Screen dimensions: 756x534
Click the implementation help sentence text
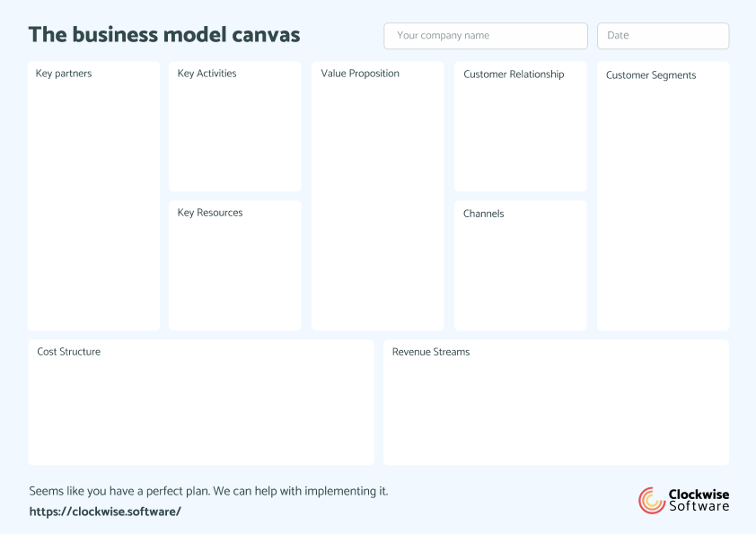click(x=207, y=491)
